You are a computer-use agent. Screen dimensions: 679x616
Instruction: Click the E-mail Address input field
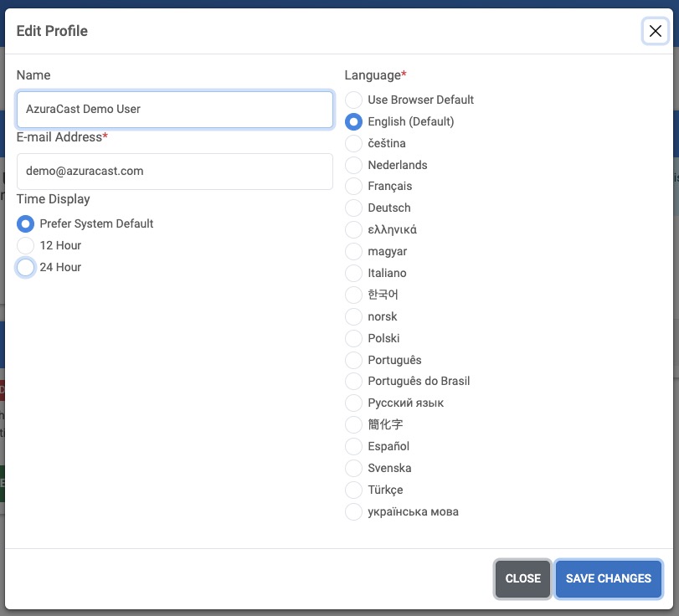click(175, 171)
